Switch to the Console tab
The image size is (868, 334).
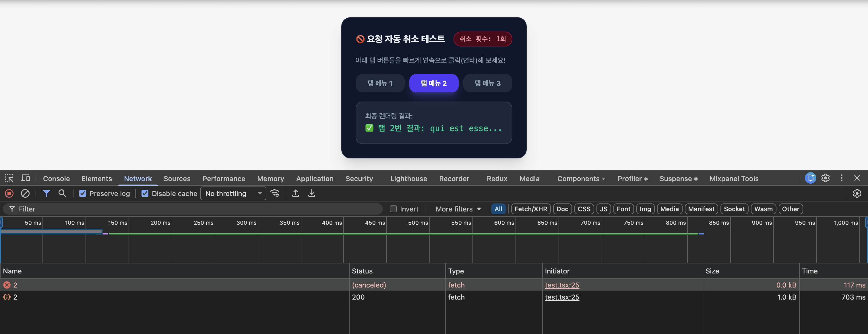coord(56,178)
